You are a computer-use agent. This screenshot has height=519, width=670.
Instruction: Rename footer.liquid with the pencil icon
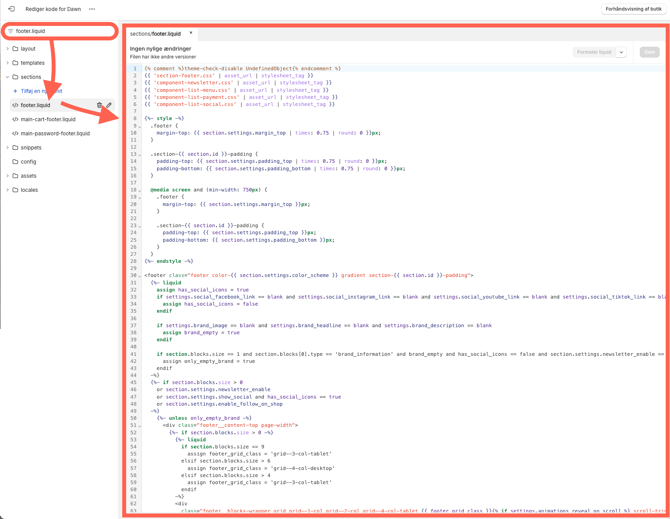click(x=109, y=105)
